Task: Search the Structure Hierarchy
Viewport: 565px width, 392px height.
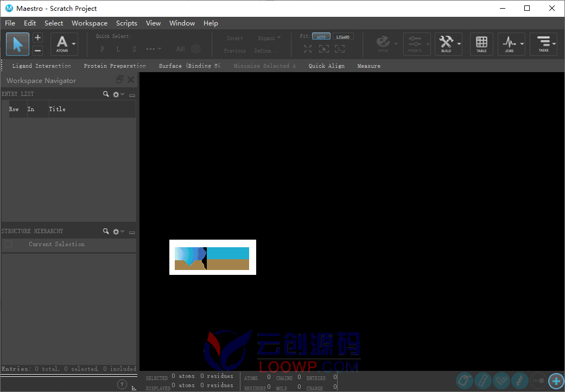Action: [106, 231]
